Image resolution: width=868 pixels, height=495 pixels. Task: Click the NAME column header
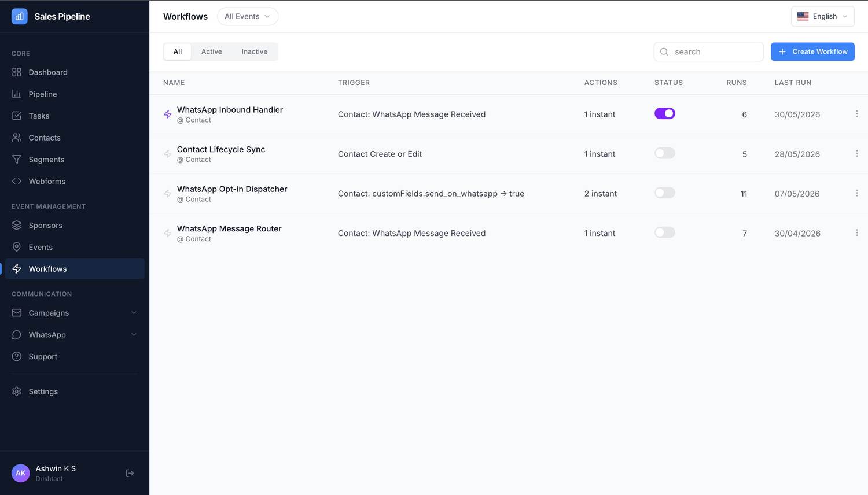tap(174, 83)
